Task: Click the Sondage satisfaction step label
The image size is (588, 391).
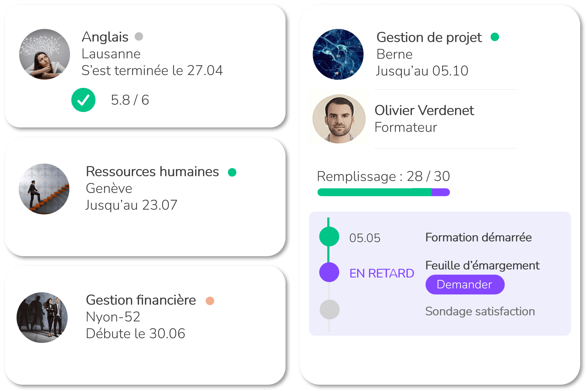Action: pos(480,311)
